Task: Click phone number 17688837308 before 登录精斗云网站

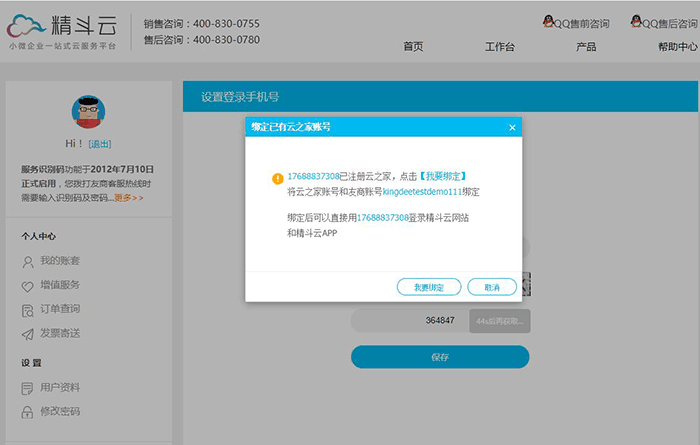Action: click(x=383, y=218)
